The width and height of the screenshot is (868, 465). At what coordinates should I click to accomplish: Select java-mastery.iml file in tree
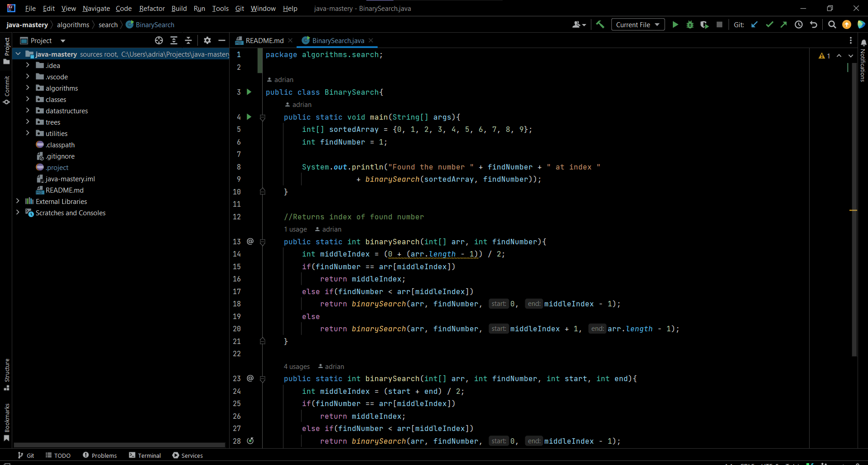tap(70, 179)
